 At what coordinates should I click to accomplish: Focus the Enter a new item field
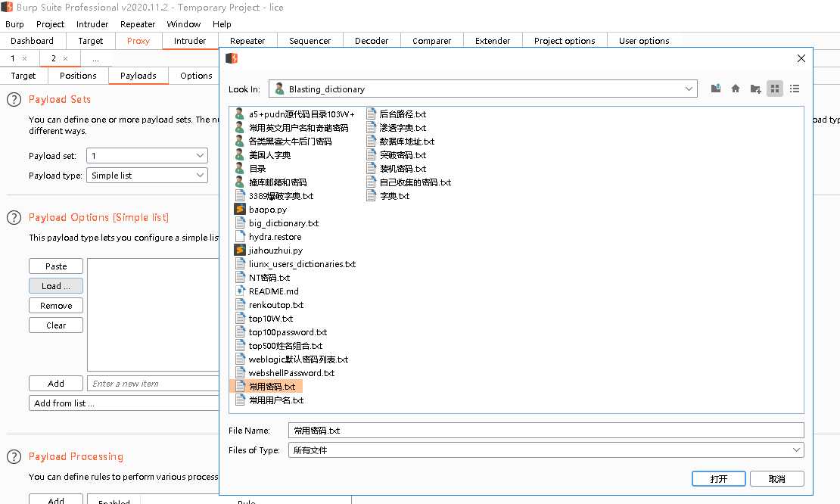(153, 384)
